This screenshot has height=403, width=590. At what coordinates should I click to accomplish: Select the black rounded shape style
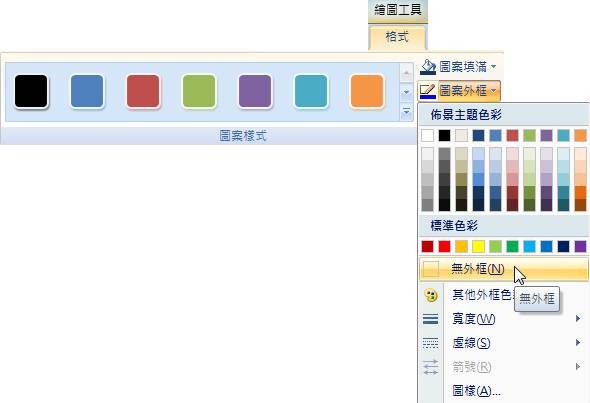[x=31, y=91]
